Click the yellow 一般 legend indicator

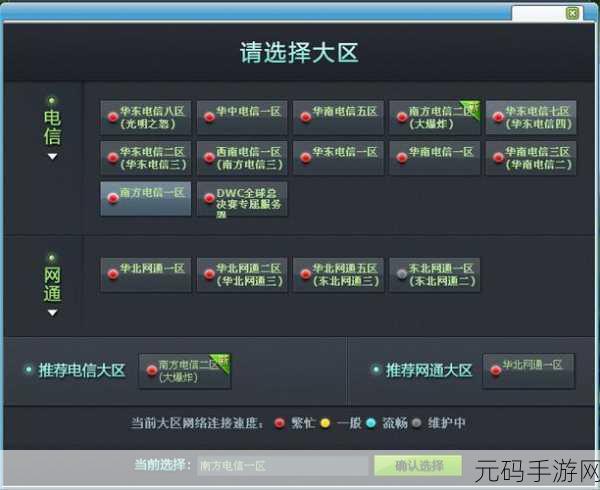click(x=325, y=423)
